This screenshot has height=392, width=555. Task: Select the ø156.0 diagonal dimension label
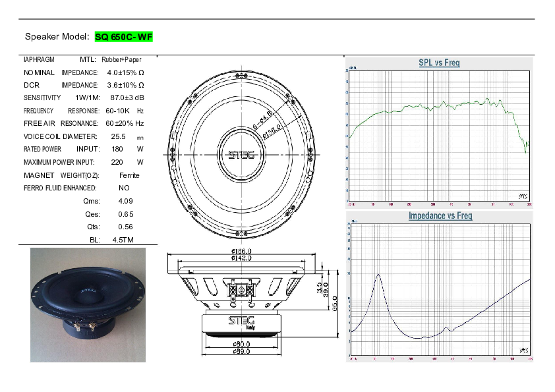(x=272, y=132)
